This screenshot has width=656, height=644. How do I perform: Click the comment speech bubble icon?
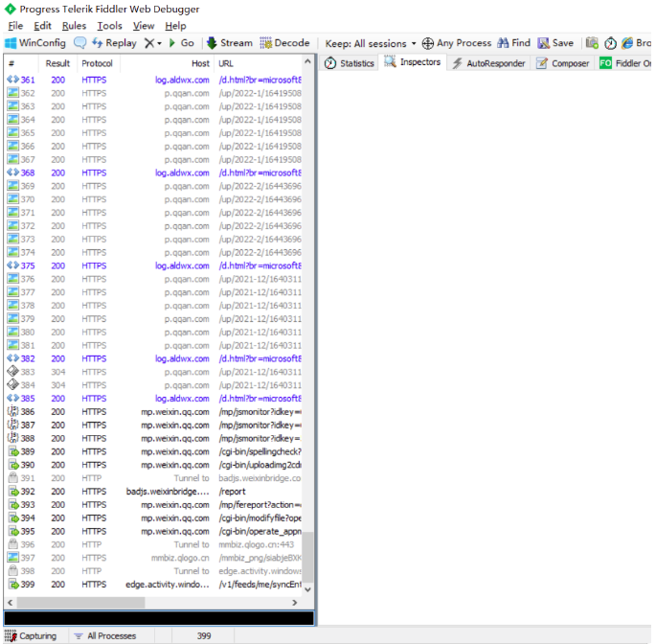click(79, 43)
